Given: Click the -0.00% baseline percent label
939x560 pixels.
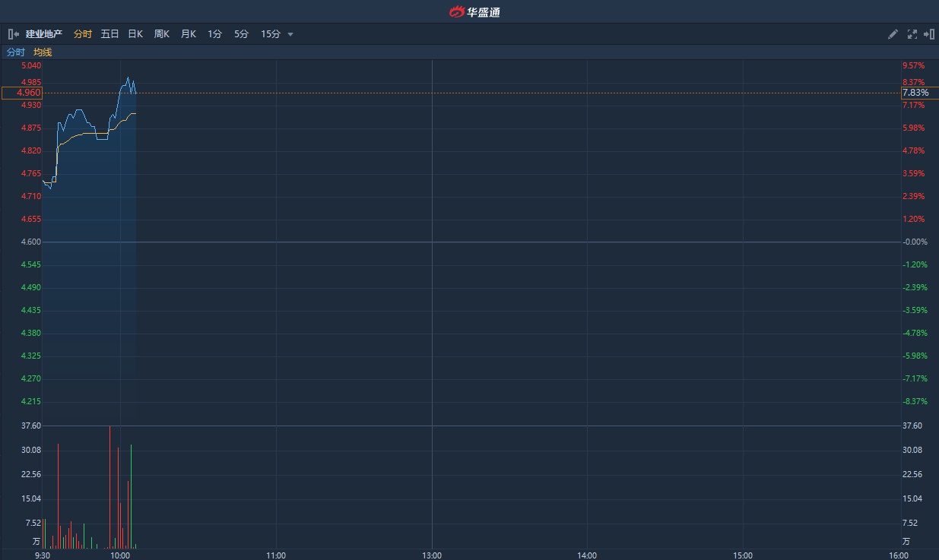Looking at the screenshot, I should (x=915, y=242).
